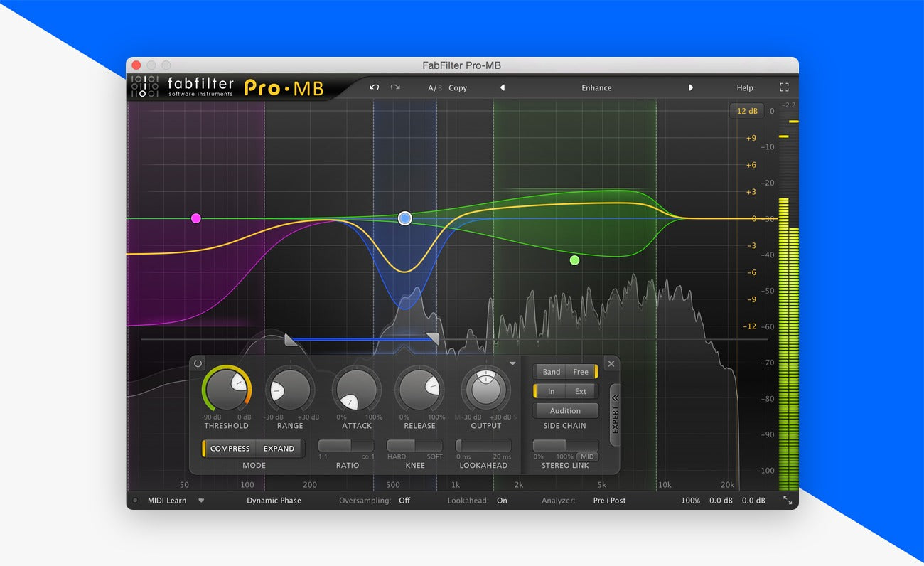The height and width of the screenshot is (566, 924).
Task: Select the magenta low band dot
Action: [x=196, y=218]
